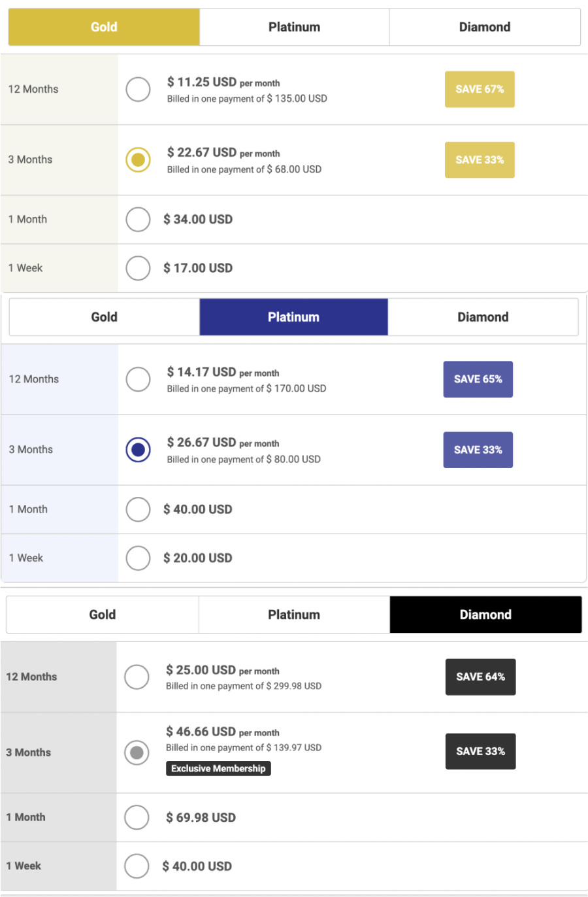
Task: Open the highlighted yellow Gold tab
Action: [104, 27]
